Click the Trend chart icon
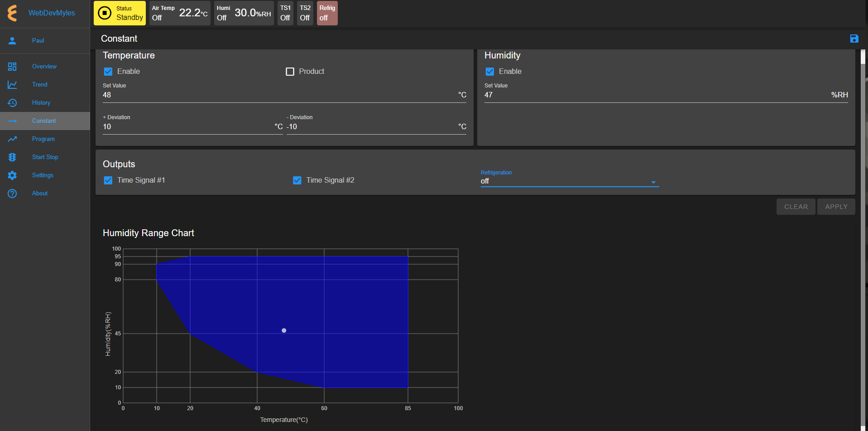This screenshot has height=431, width=868. click(x=12, y=85)
